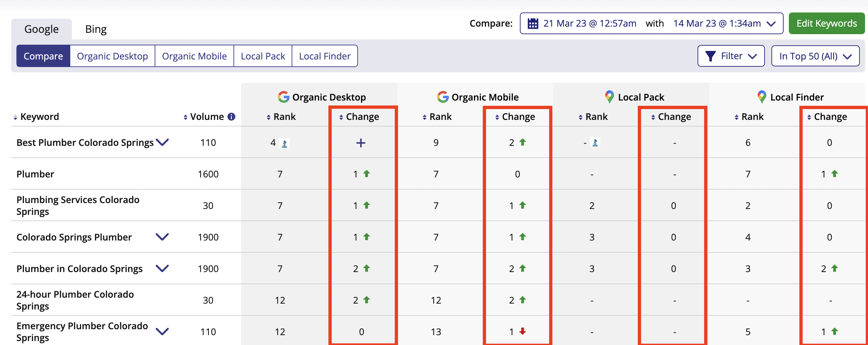Click green up arrow in Plumber Organic Desktop
This screenshot has width=868, height=345.
point(367,174)
